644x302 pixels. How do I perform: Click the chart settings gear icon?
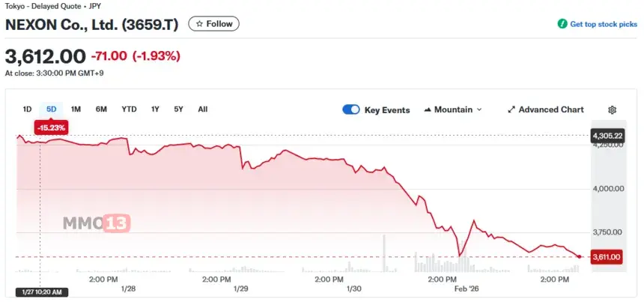point(612,109)
